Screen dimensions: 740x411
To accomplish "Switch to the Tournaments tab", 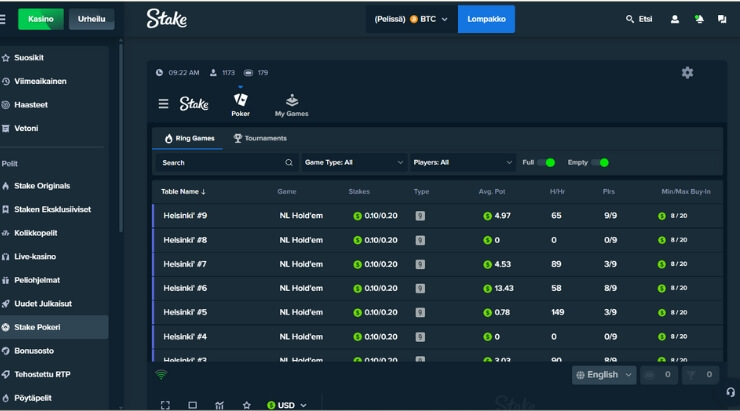I will coord(260,138).
